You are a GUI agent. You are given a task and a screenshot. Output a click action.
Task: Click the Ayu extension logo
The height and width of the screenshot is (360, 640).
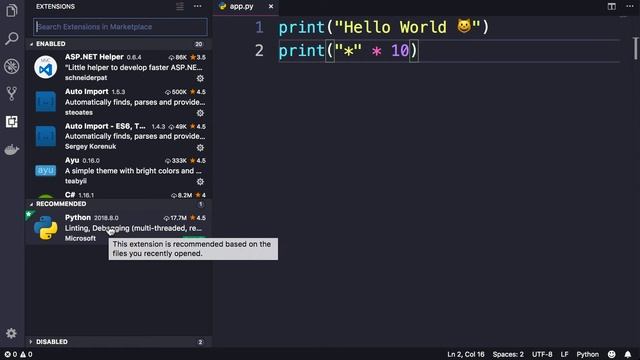45,170
